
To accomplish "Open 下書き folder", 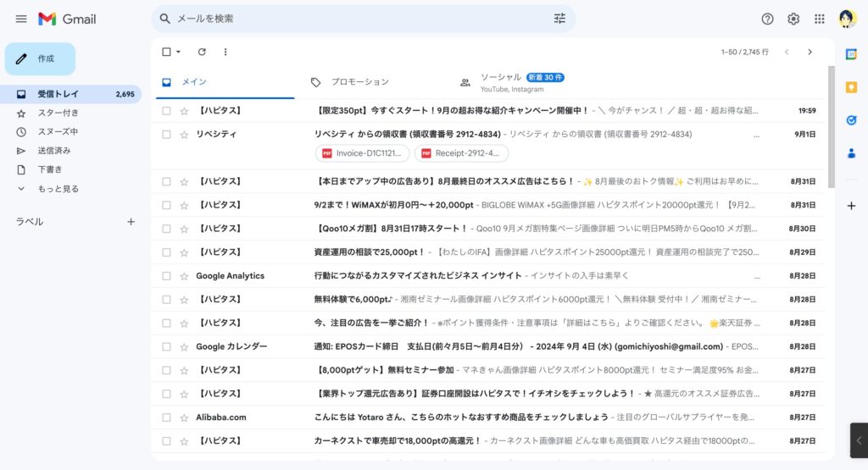I will tap(71, 169).
